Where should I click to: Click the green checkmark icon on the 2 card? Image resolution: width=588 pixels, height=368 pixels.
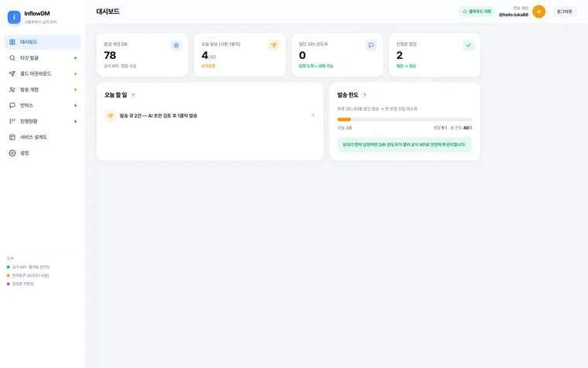[x=468, y=45]
